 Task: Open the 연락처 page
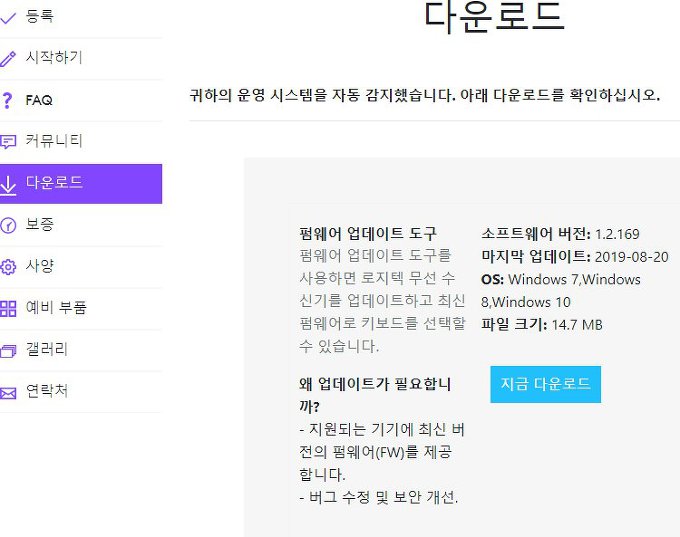pyautogui.click(x=47, y=391)
